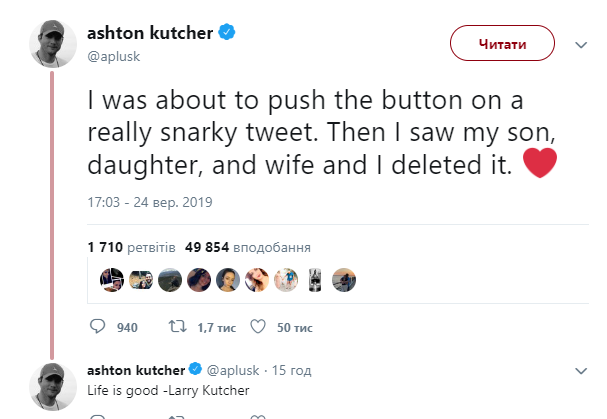Click the retweet icon under the tweet

click(175, 327)
